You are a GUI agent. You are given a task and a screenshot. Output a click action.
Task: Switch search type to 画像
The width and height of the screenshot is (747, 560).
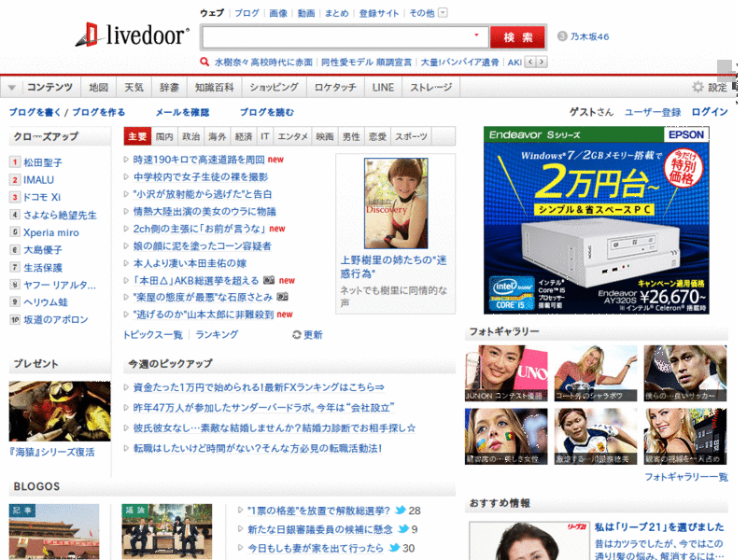pyautogui.click(x=278, y=13)
